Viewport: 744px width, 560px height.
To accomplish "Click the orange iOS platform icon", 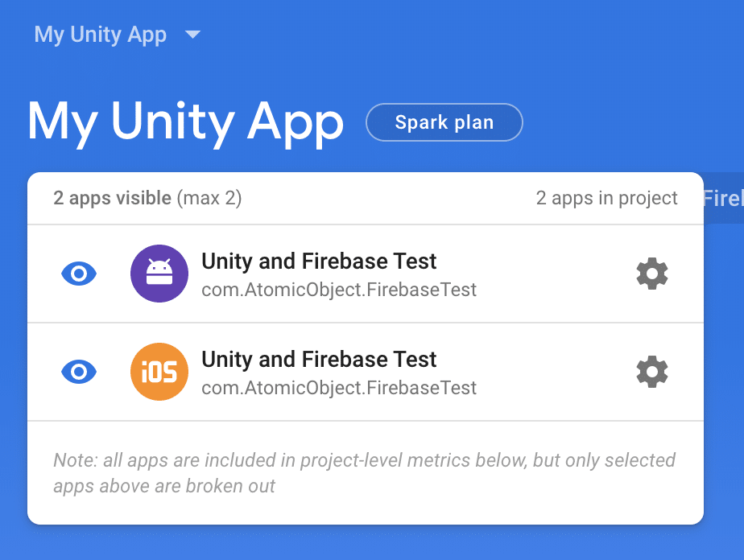I will pos(159,372).
